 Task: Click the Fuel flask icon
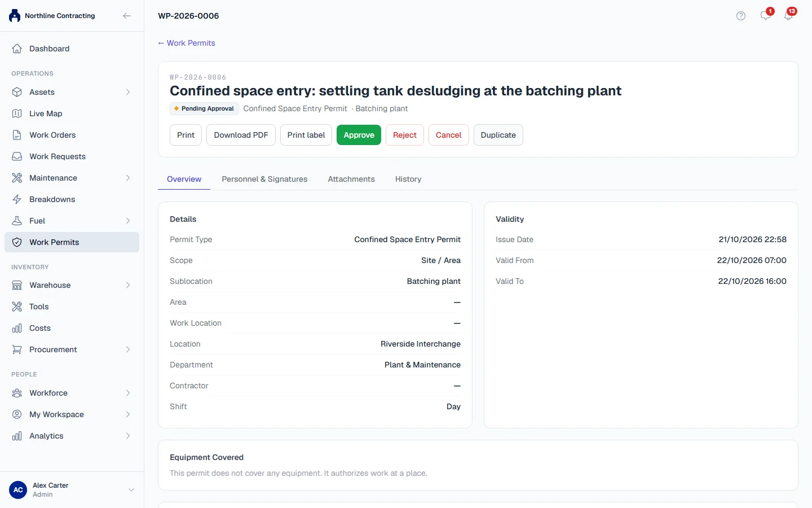pos(17,221)
